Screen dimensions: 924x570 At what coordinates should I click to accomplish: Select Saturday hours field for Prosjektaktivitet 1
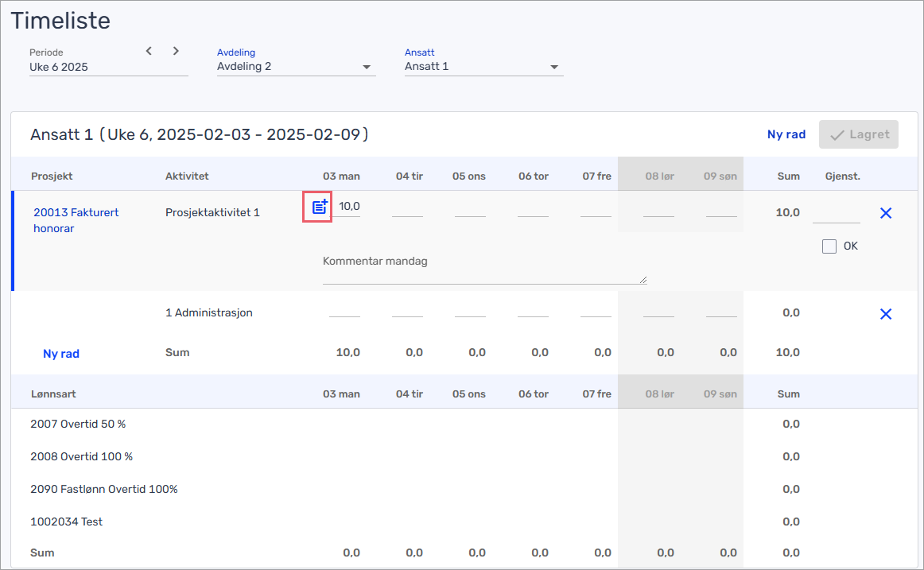658,207
